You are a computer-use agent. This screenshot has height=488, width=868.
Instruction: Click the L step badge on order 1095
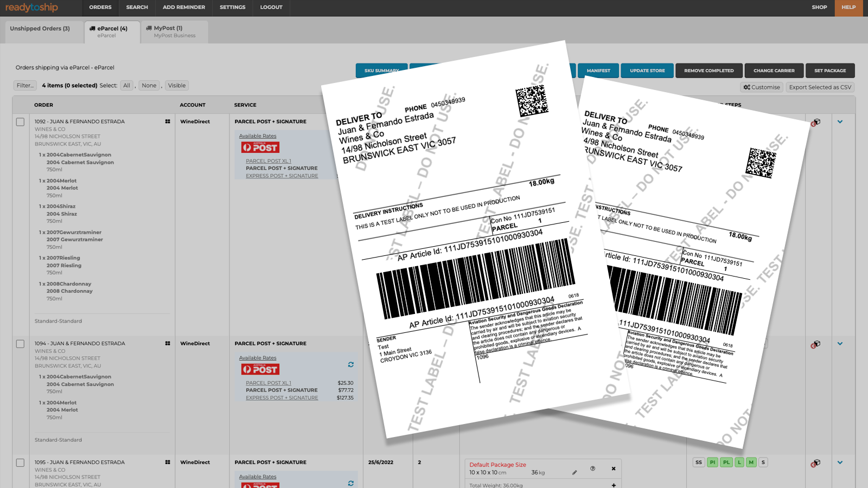click(x=739, y=463)
